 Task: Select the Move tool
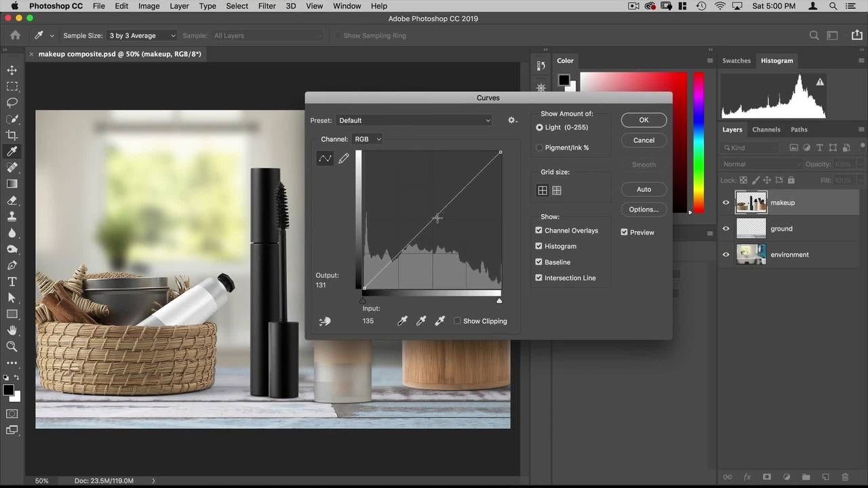[x=12, y=70]
